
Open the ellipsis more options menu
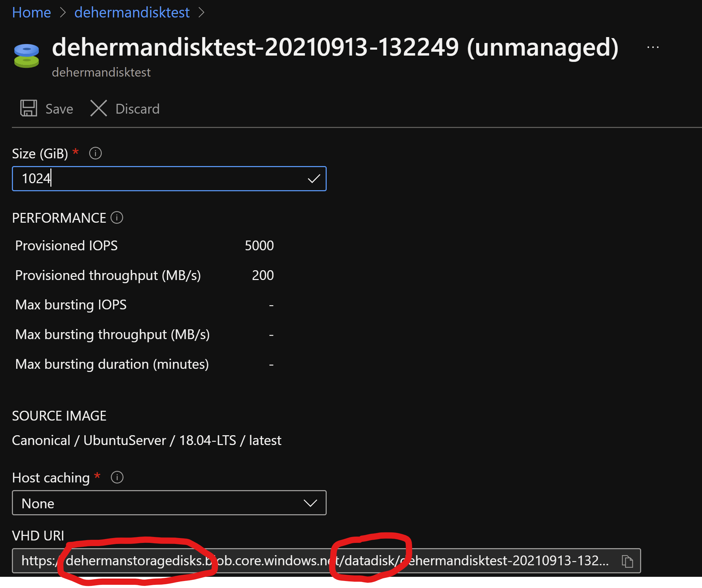pyautogui.click(x=653, y=47)
